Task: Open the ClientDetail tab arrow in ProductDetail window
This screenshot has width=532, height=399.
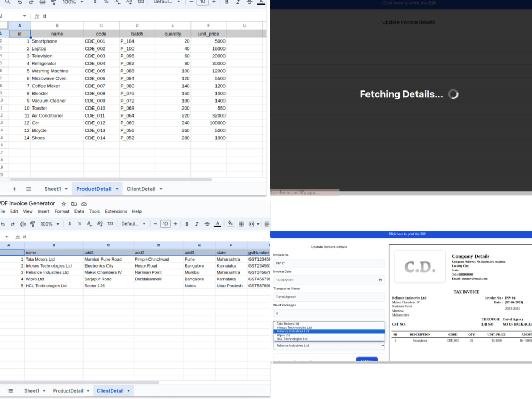Action: pyautogui.click(x=161, y=189)
